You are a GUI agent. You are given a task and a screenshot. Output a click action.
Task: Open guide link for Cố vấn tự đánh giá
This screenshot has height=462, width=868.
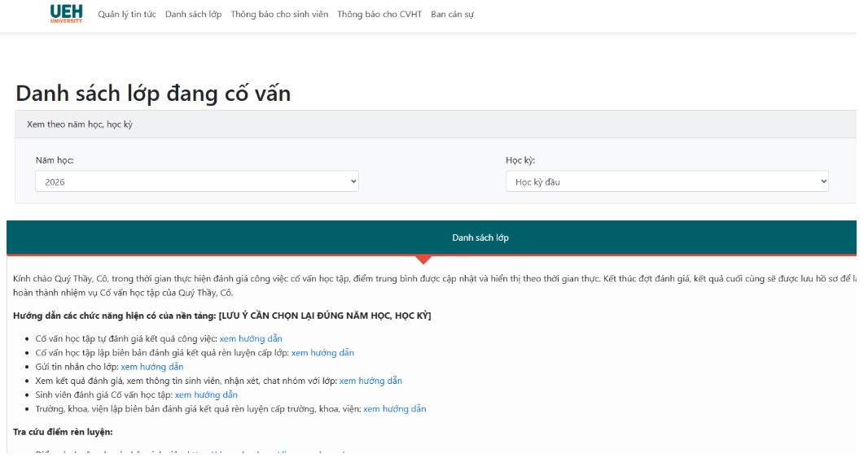251,338
